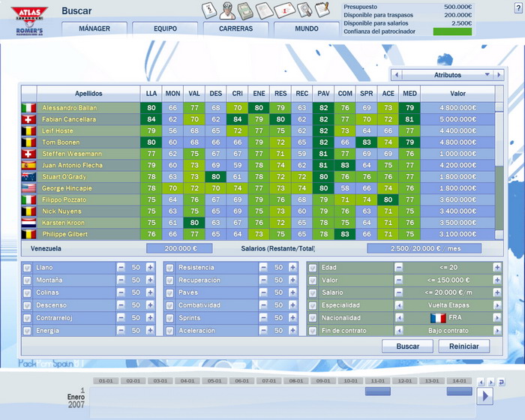
Task: Click right arrow next to Especialidad value
Action: point(497,306)
